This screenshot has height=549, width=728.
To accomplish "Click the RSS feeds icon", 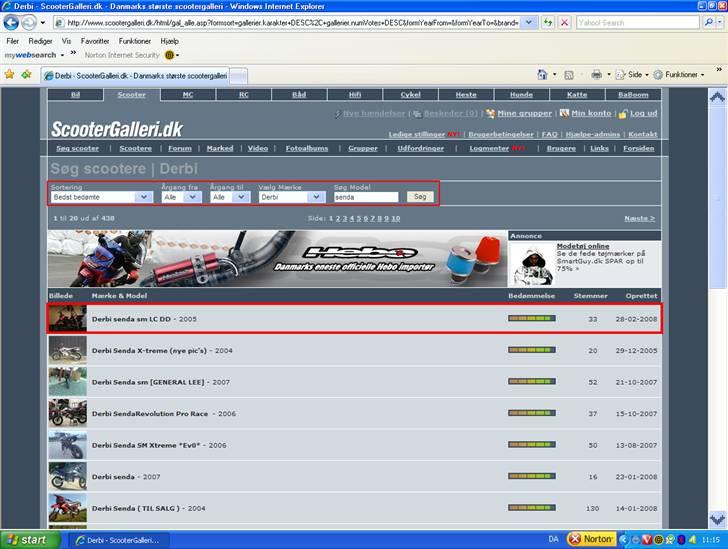I will point(569,74).
